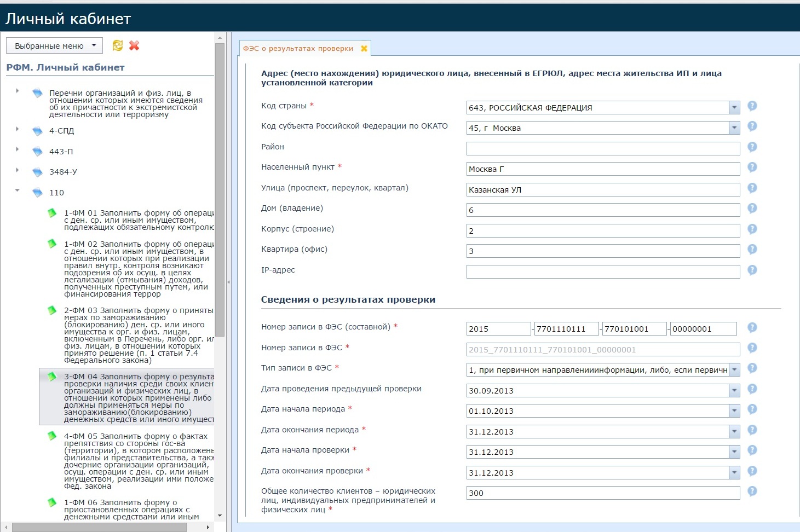Open help for Дом (владение) field
800x532 pixels.
coord(752,208)
